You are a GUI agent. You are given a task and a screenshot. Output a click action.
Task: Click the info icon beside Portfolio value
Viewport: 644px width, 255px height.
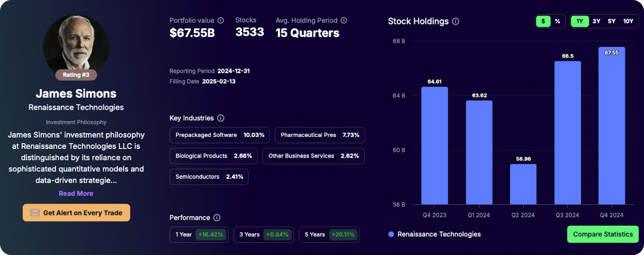click(x=221, y=20)
